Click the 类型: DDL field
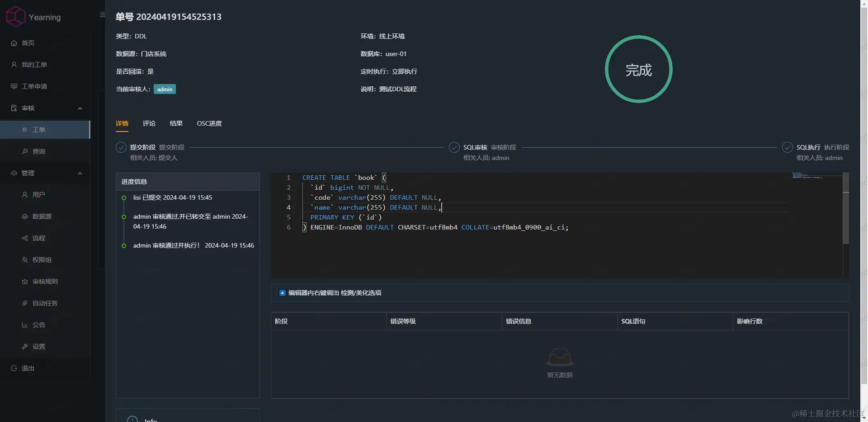Viewport: 868px width, 422px height. point(131,36)
